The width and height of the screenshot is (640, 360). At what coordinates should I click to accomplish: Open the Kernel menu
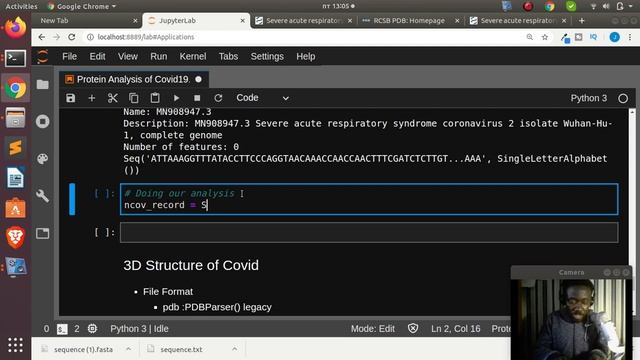point(193,56)
